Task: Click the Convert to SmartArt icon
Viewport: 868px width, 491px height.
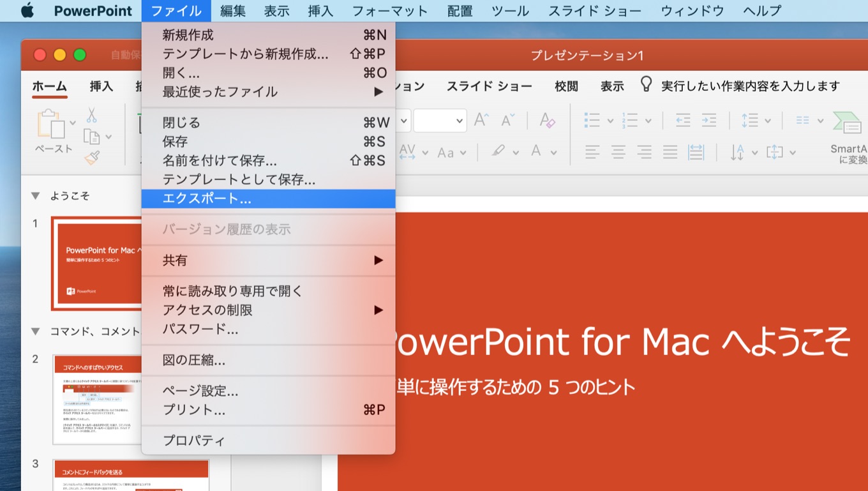Action: (x=848, y=123)
